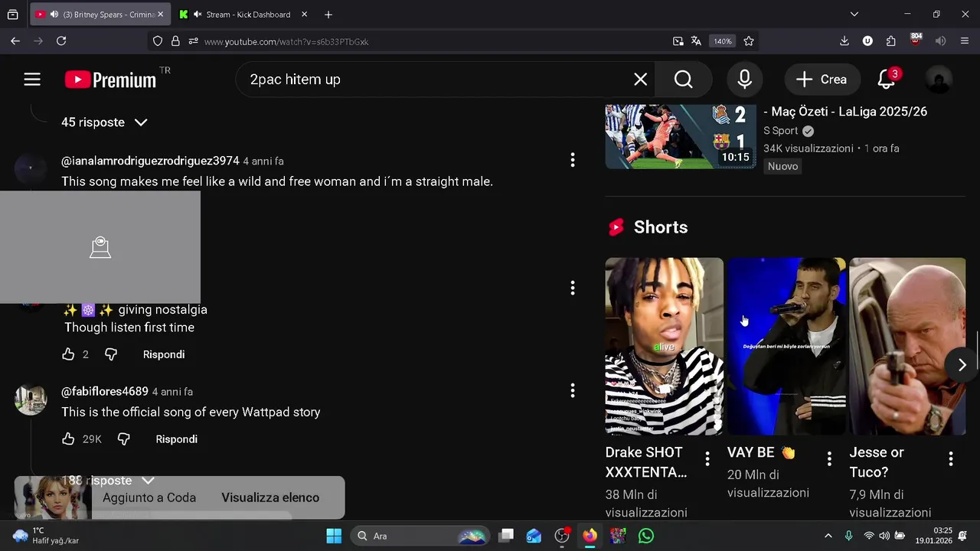Open notifications bell with 3 badge
This screenshot has height=551, width=980.
click(x=887, y=79)
